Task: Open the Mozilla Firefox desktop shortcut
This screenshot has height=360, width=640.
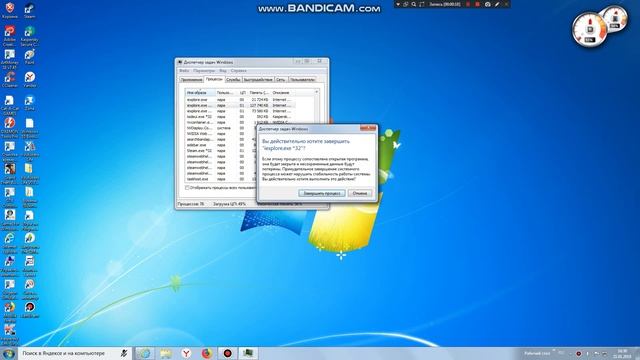Action: tap(9, 312)
